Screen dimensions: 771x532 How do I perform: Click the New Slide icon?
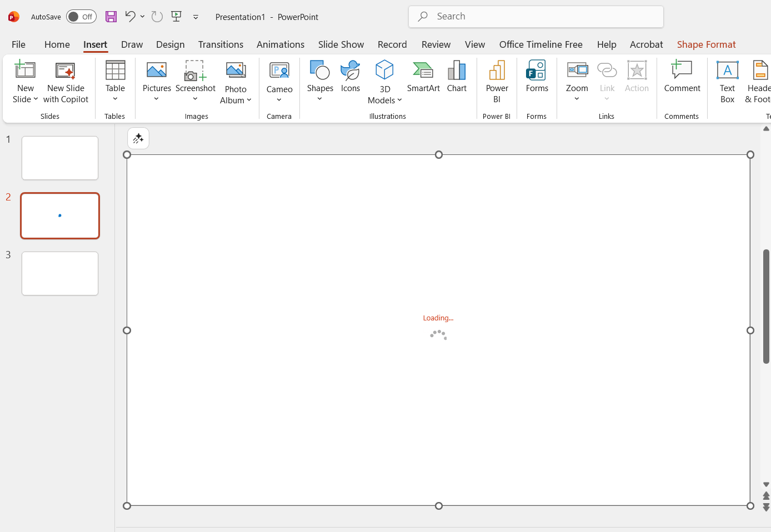click(x=25, y=70)
